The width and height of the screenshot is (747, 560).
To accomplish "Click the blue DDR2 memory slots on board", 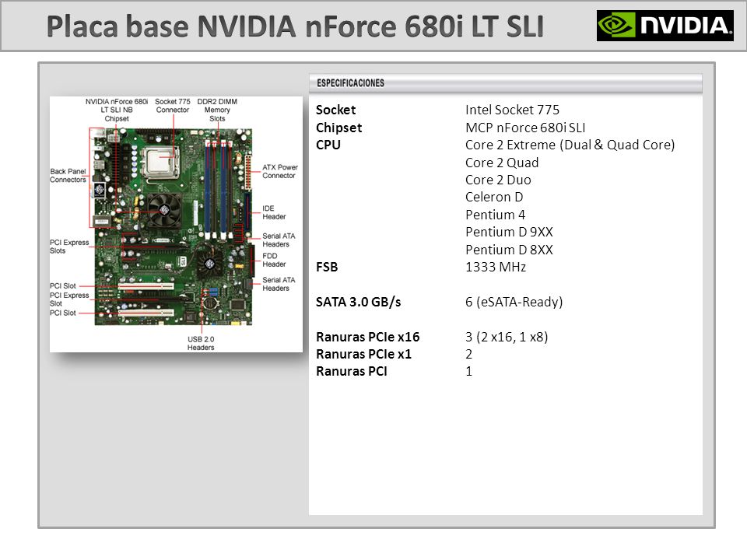I will [x=218, y=190].
